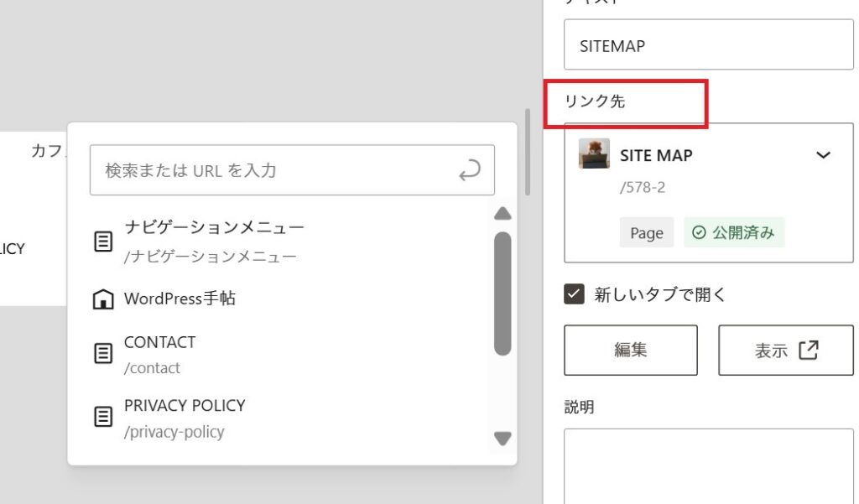The width and height of the screenshot is (859, 504).
Task: Click the external link icon on 表示 button
Action: click(808, 350)
